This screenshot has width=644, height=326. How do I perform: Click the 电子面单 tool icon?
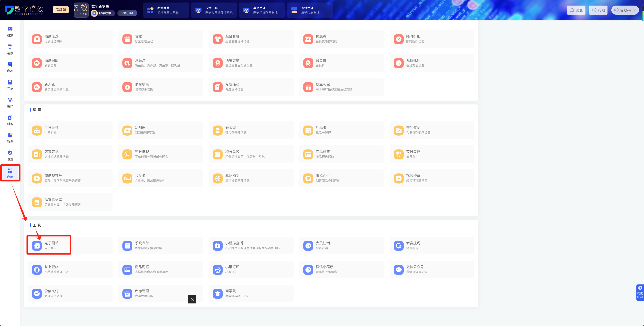pos(37,245)
